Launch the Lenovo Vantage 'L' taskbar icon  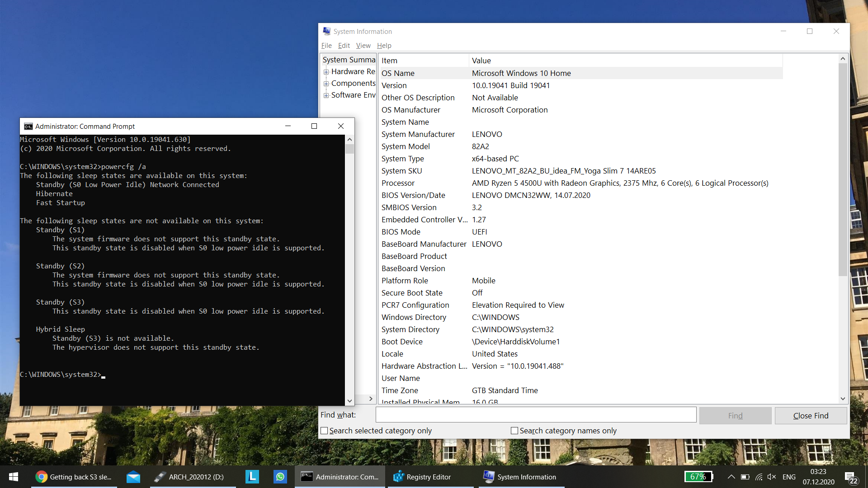[x=252, y=477]
